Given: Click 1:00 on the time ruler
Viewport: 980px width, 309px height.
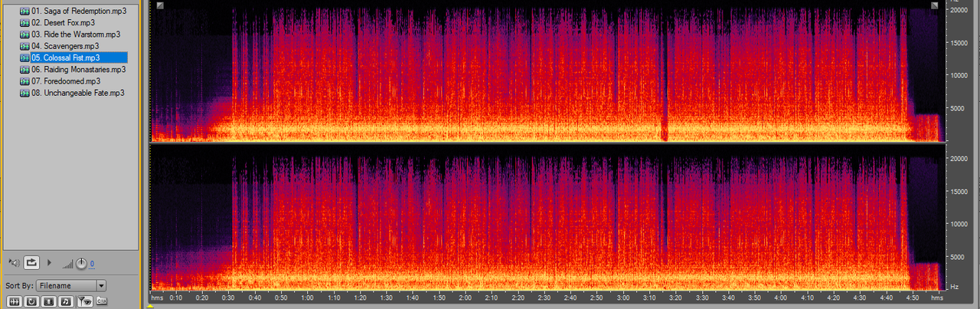Looking at the screenshot, I should coord(307,297).
